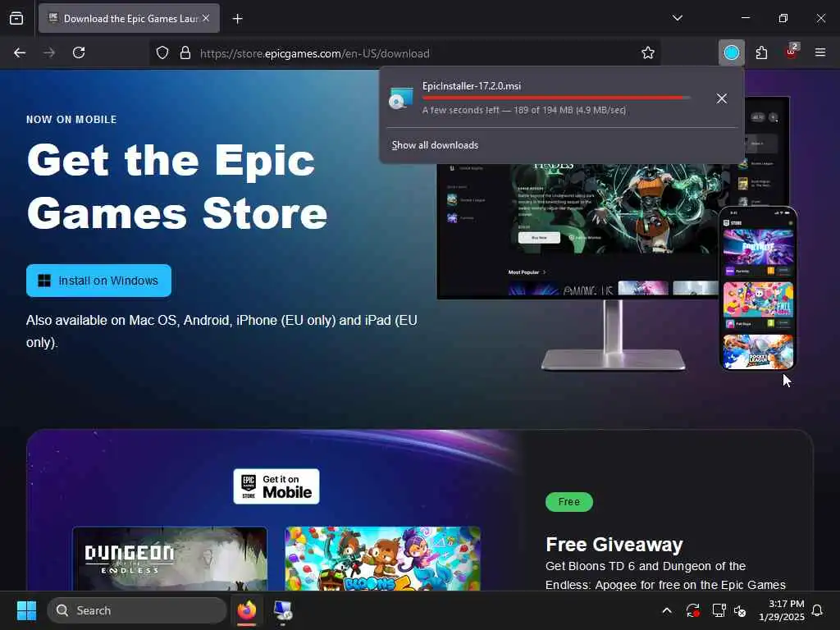Open the red extension icon with badge 2
Viewport: 840px width, 630px height.
click(792, 52)
